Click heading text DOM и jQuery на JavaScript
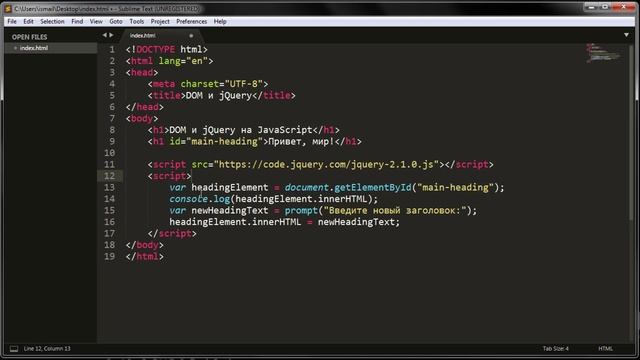This screenshot has width=640, height=360. [241, 130]
